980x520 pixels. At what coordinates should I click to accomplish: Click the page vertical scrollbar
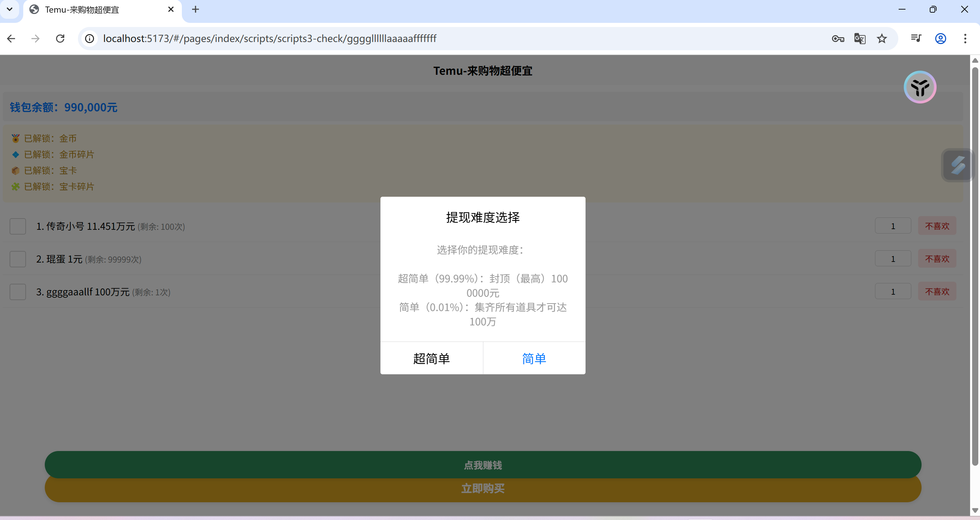tap(975, 266)
